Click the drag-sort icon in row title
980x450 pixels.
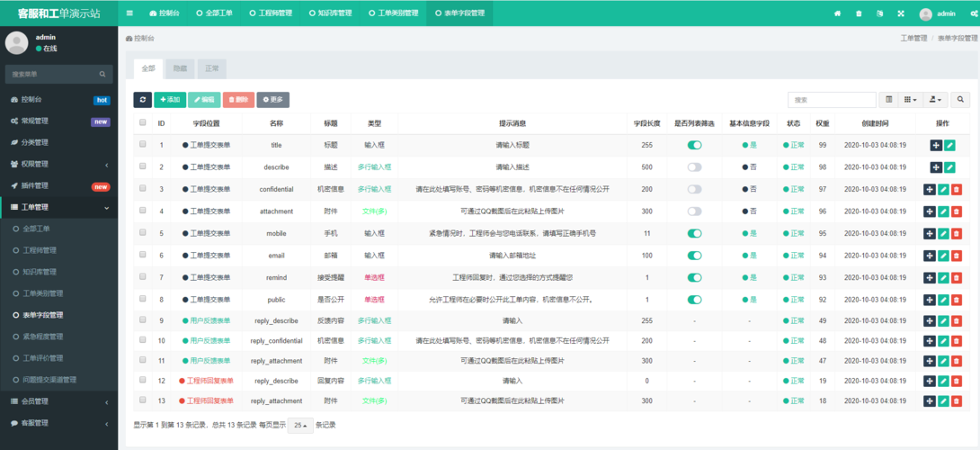[936, 145]
